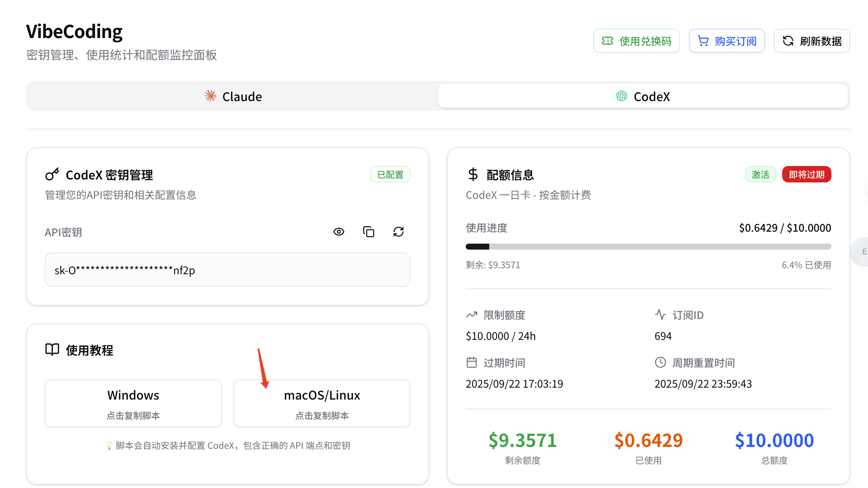Copy the Windows install script
Screen dimensions: 868x488
pos(133,403)
